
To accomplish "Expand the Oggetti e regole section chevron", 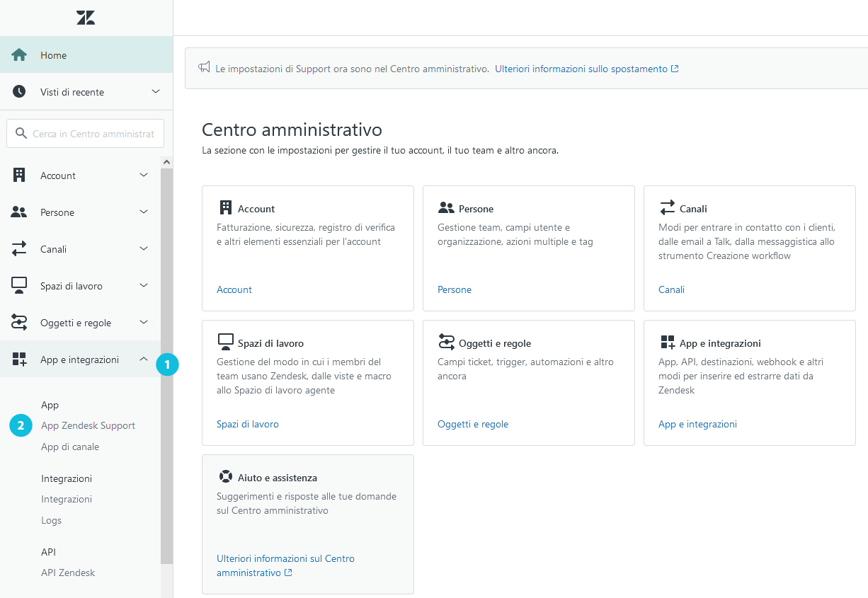I will [x=144, y=323].
